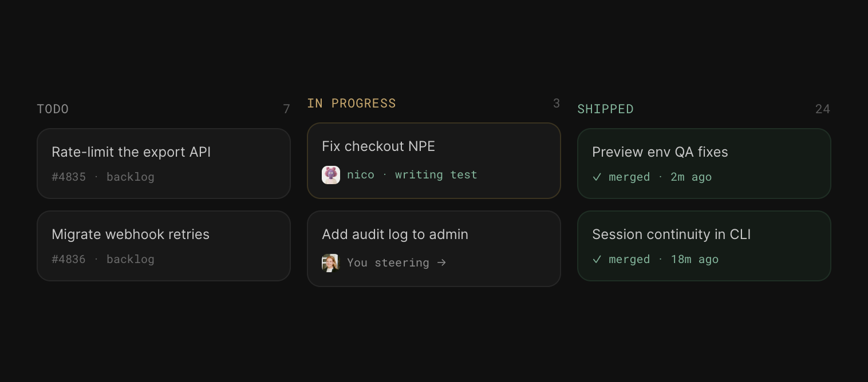Click nico's avatar on Fix checkout NPE
Image resolution: width=868 pixels, height=382 pixels.
coord(331,175)
